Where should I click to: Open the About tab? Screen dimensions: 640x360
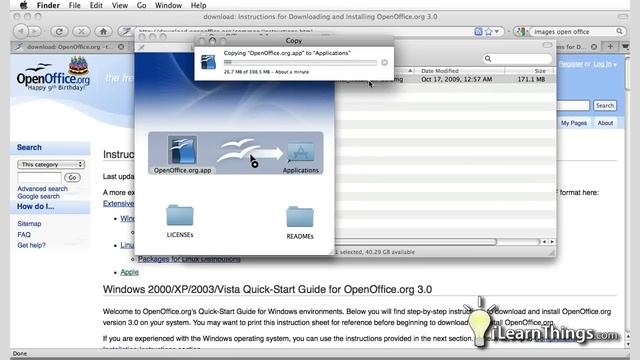[x=605, y=123]
